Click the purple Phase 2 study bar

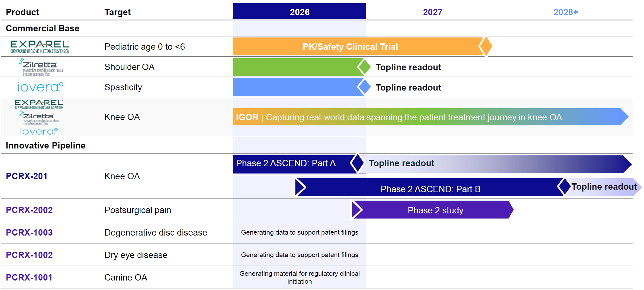point(432,210)
